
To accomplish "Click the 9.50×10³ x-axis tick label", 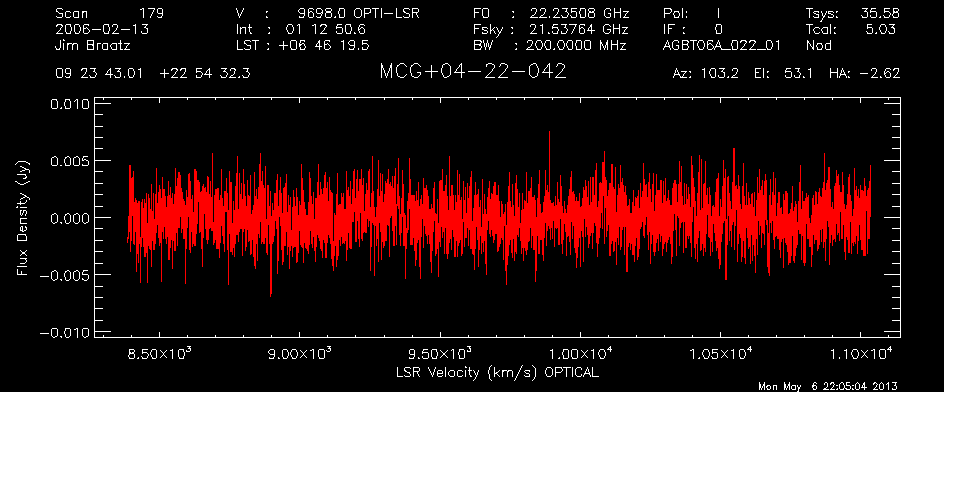I will [440, 354].
